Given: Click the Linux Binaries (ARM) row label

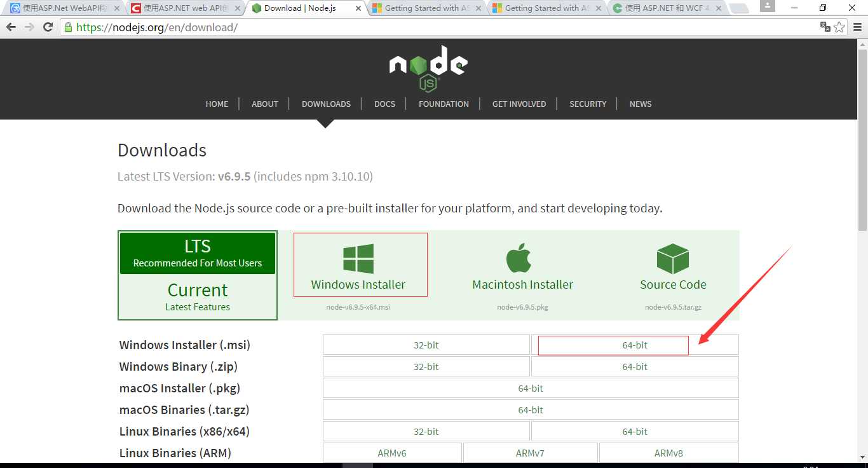Looking at the screenshot, I should 175,453.
